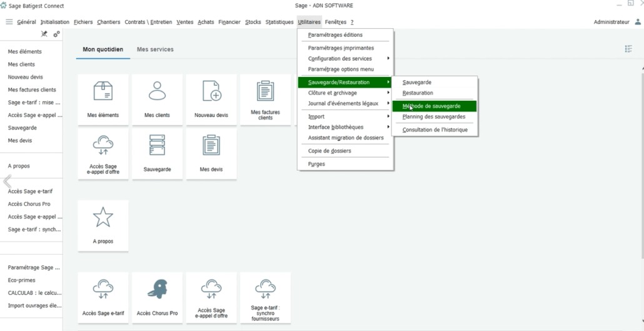Open Assistant migration de dossiers
This screenshot has height=331, width=644.
point(345,138)
